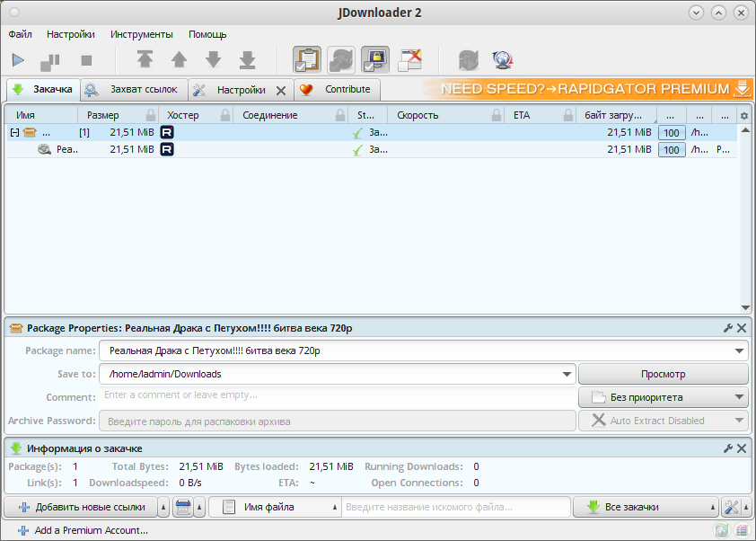Click status bar reconnect round icon
The height and width of the screenshot is (541, 756).
(722, 530)
